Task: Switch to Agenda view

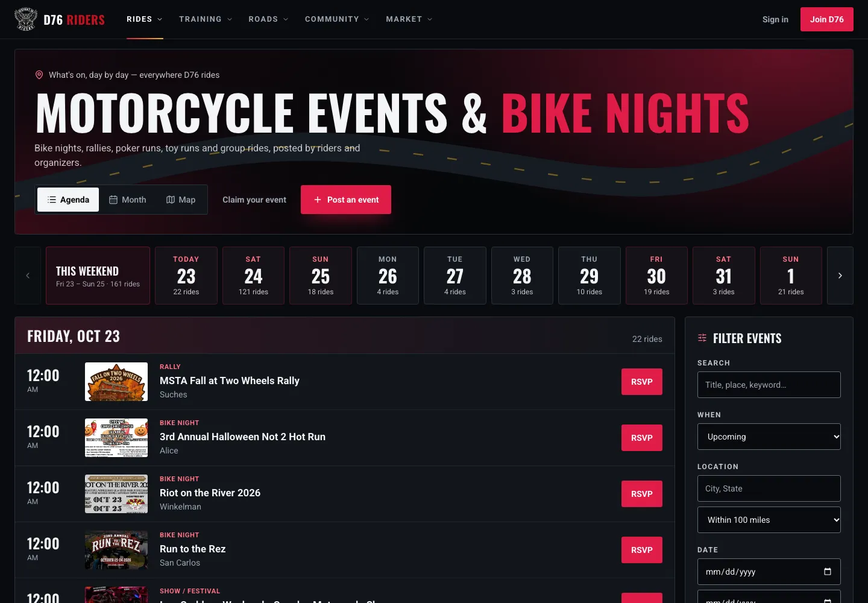Action: [68, 200]
